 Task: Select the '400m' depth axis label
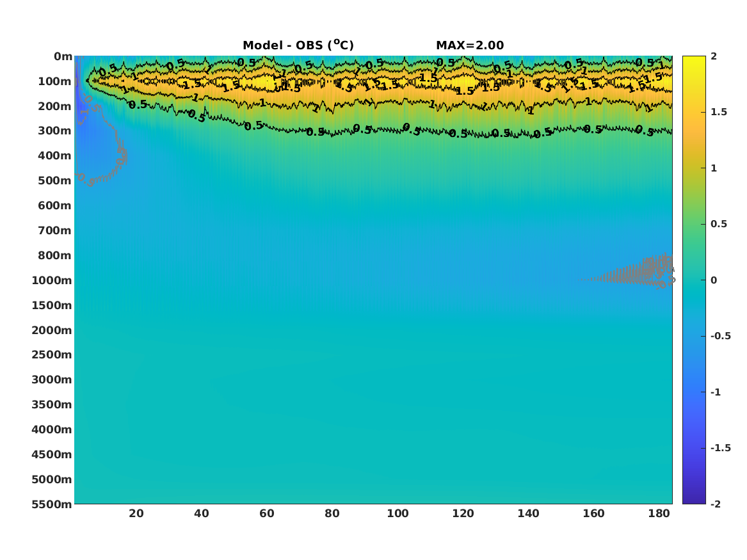(x=55, y=156)
